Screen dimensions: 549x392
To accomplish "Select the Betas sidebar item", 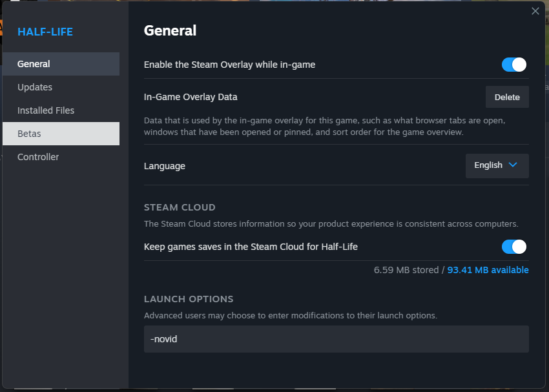I will click(61, 134).
